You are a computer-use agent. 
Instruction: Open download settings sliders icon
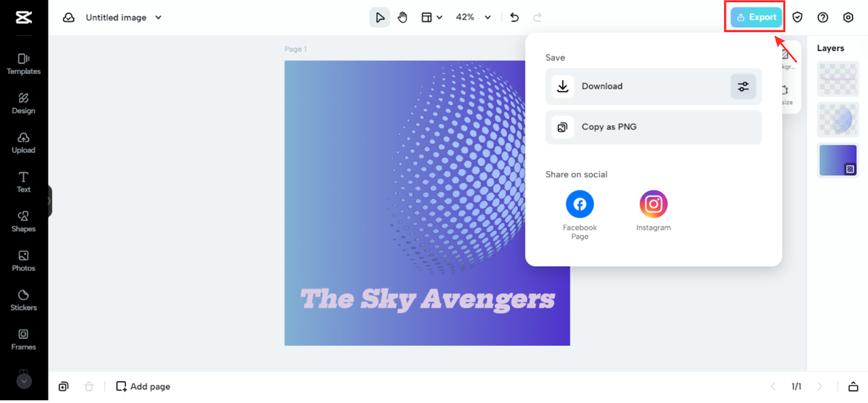point(743,87)
